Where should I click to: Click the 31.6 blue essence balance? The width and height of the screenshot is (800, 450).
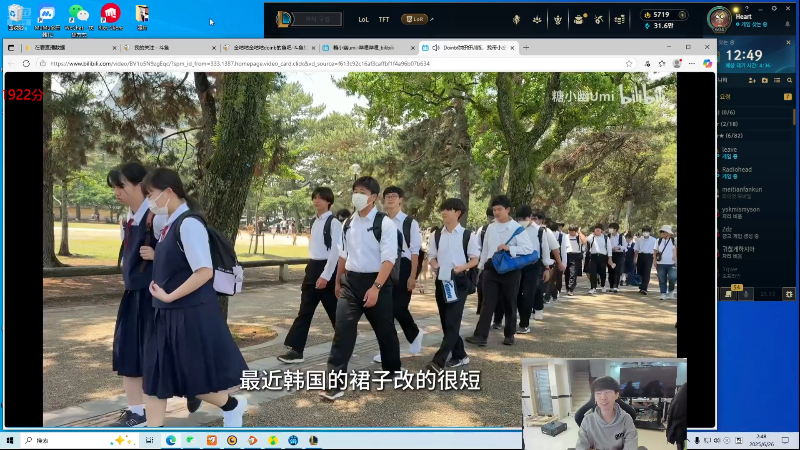click(660, 26)
